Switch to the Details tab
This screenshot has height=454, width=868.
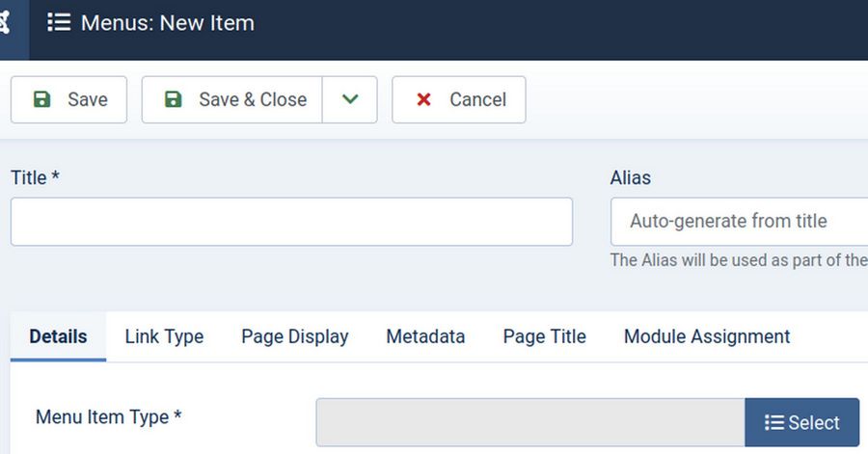(58, 336)
